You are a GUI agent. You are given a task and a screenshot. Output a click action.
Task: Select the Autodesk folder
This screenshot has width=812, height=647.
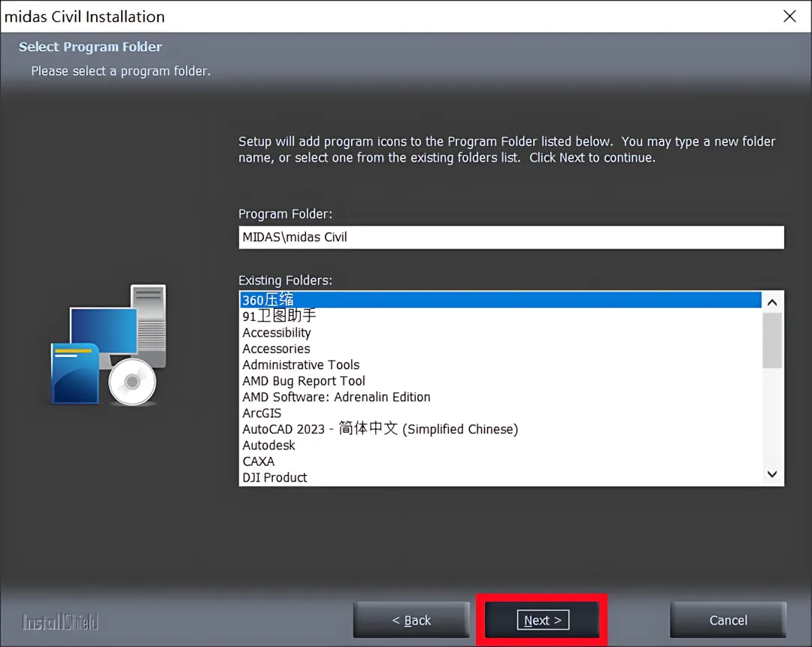(500, 445)
